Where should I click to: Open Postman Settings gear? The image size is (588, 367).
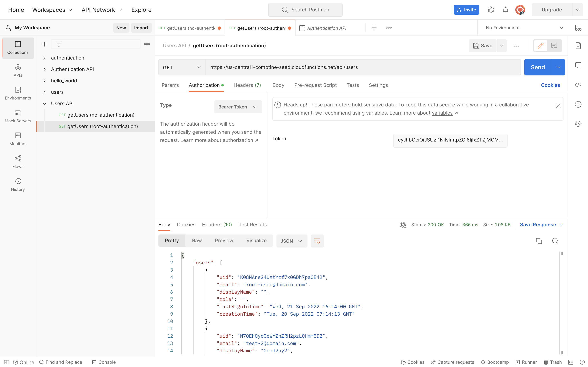tap(491, 10)
